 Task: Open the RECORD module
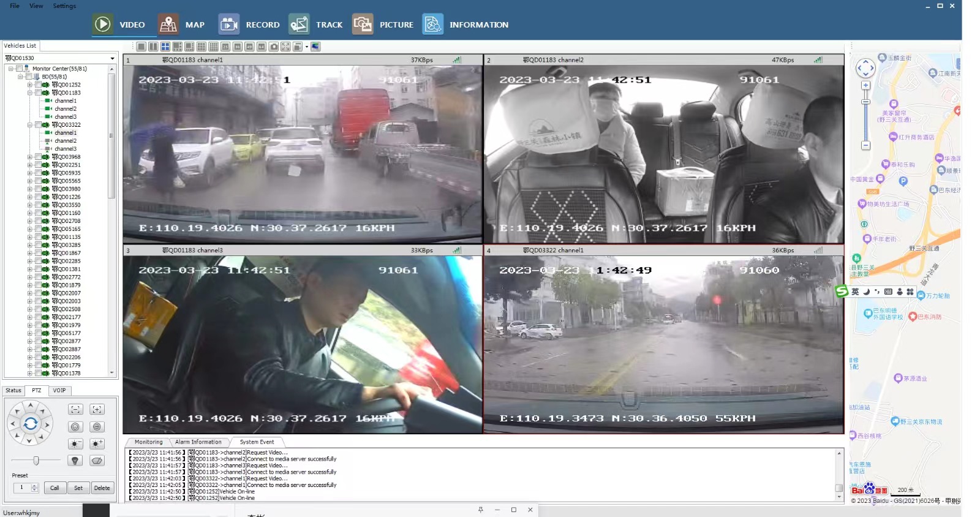[x=249, y=25]
